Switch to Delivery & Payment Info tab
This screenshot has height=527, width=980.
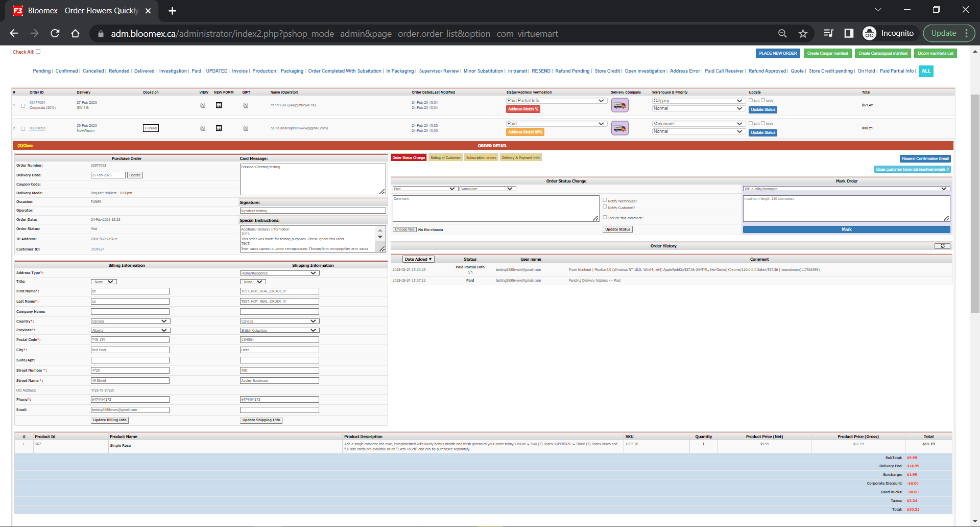(520, 157)
